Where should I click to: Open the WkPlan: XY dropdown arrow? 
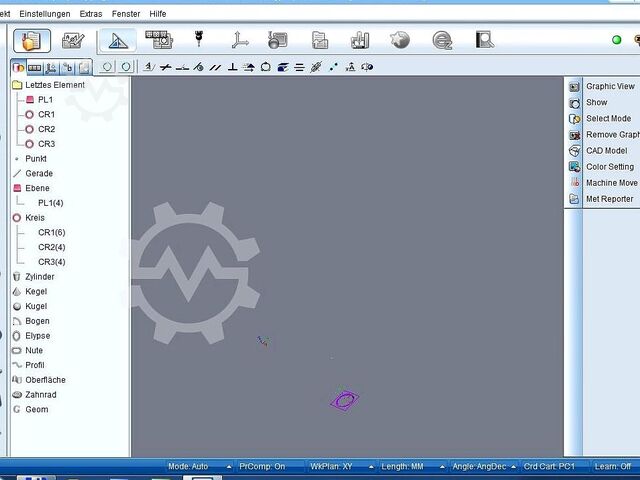coord(371,467)
